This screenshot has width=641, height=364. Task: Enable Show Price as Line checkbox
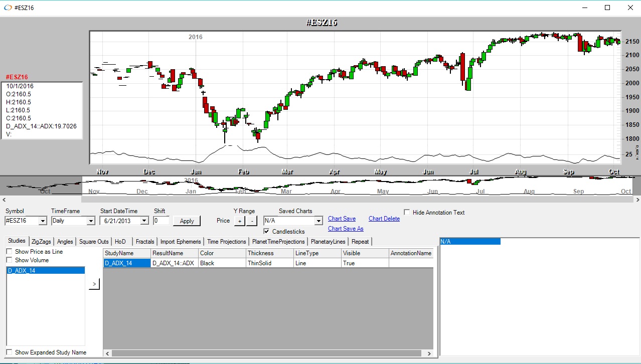[9, 252]
